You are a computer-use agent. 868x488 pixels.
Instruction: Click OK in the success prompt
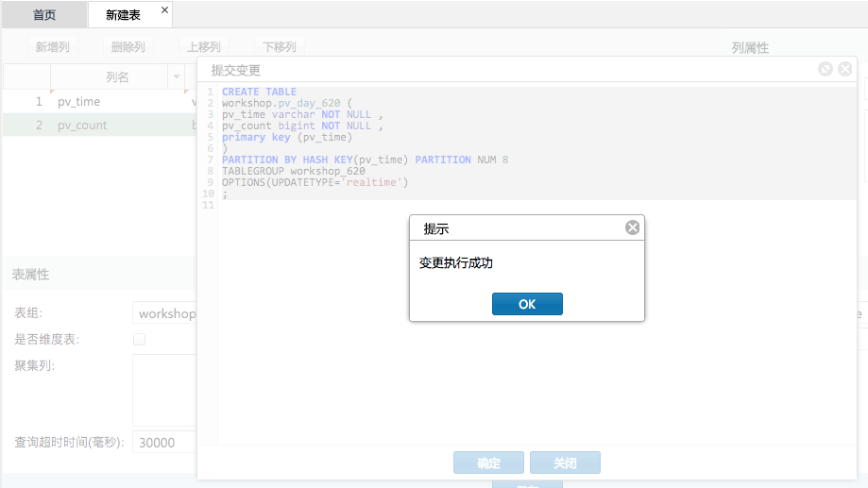pyautogui.click(x=527, y=304)
